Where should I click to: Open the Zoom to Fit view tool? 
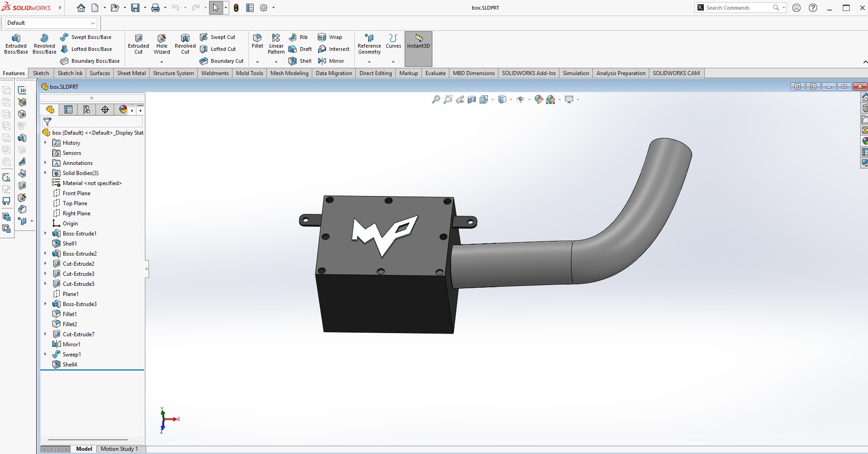point(436,99)
